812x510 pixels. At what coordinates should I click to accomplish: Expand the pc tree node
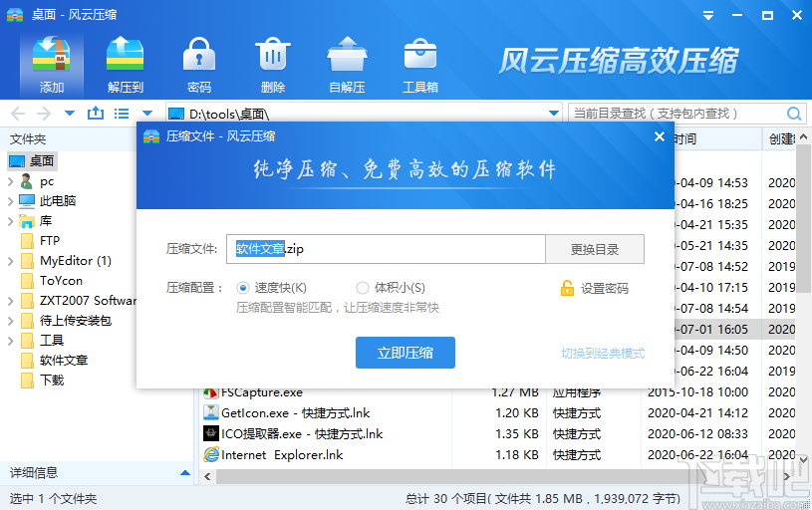(x=10, y=181)
